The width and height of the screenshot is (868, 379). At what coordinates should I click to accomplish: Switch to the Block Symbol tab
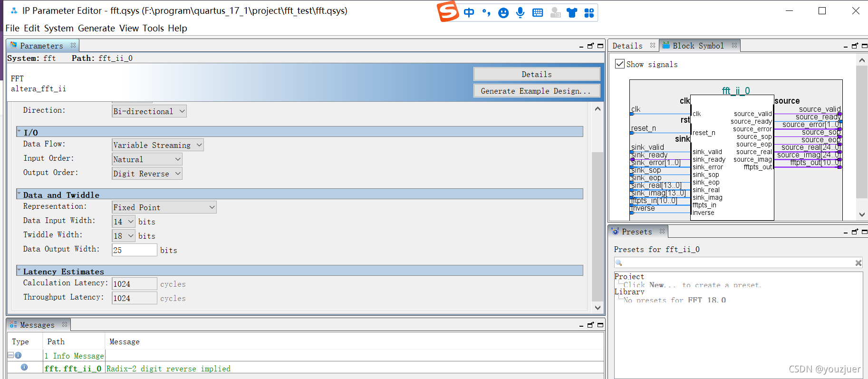coord(698,46)
